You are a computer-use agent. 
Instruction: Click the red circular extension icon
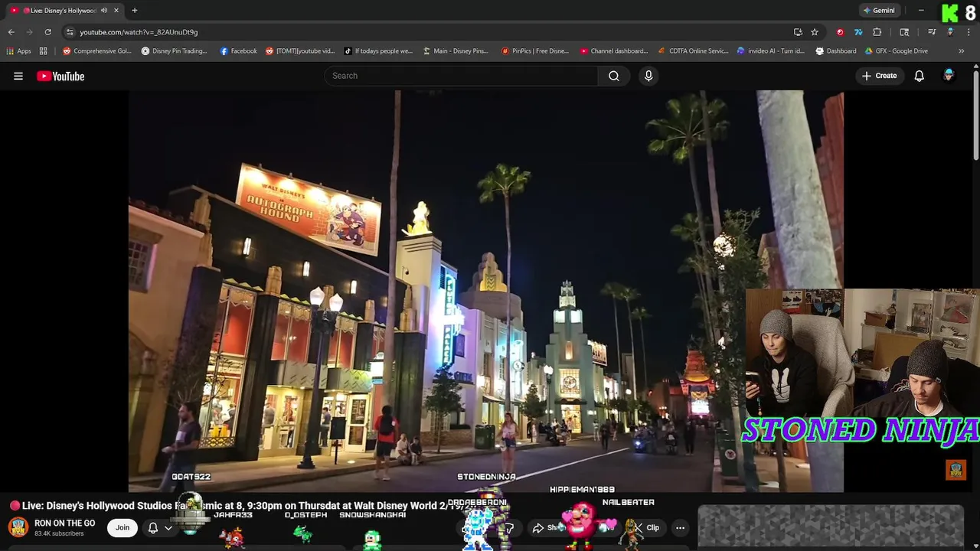(x=840, y=32)
